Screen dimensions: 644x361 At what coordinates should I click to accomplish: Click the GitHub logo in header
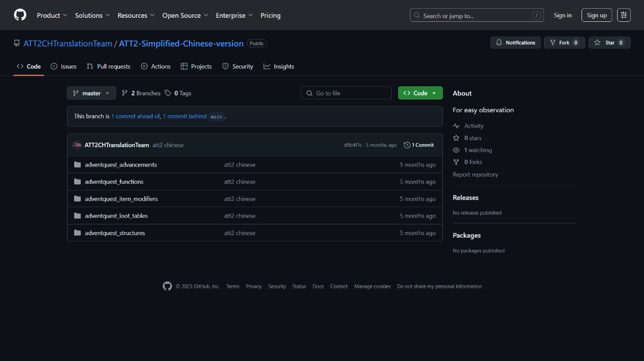click(x=20, y=15)
